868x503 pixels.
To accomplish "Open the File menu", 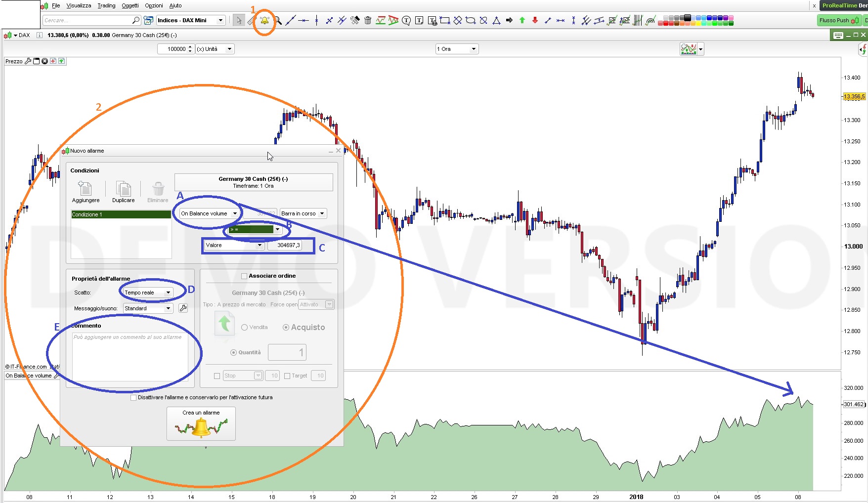I will point(56,5).
